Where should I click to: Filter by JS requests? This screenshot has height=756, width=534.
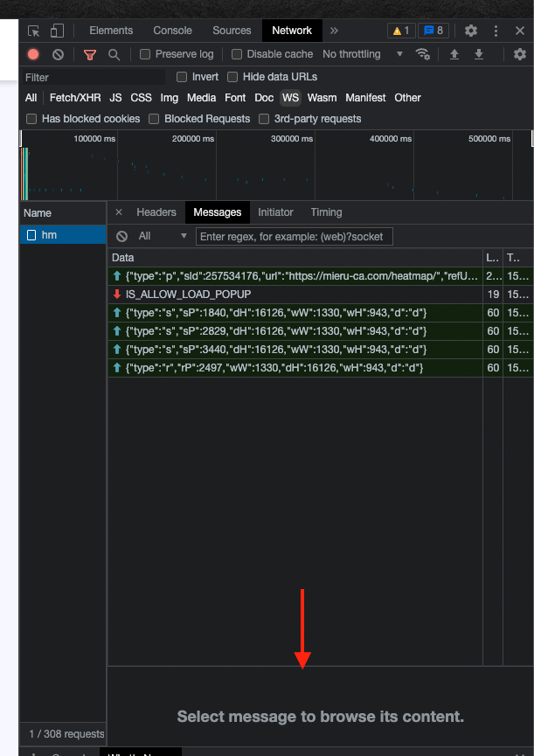click(x=115, y=98)
